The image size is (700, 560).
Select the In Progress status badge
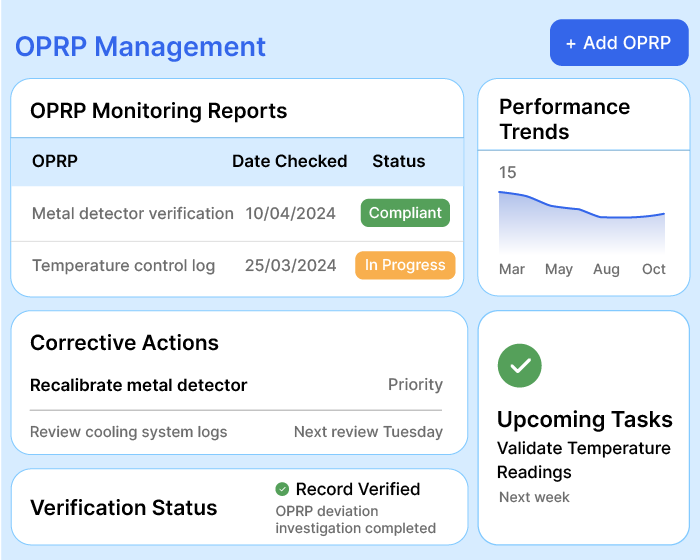405,265
